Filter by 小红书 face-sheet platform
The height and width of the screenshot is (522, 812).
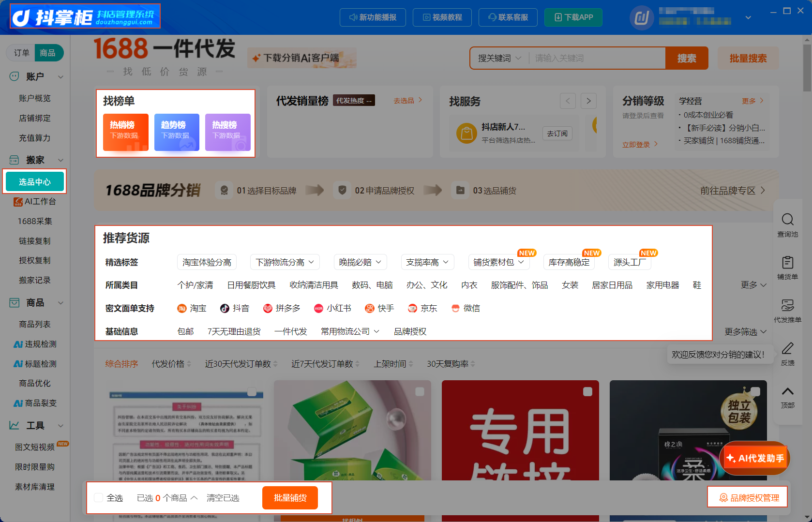tap(332, 308)
